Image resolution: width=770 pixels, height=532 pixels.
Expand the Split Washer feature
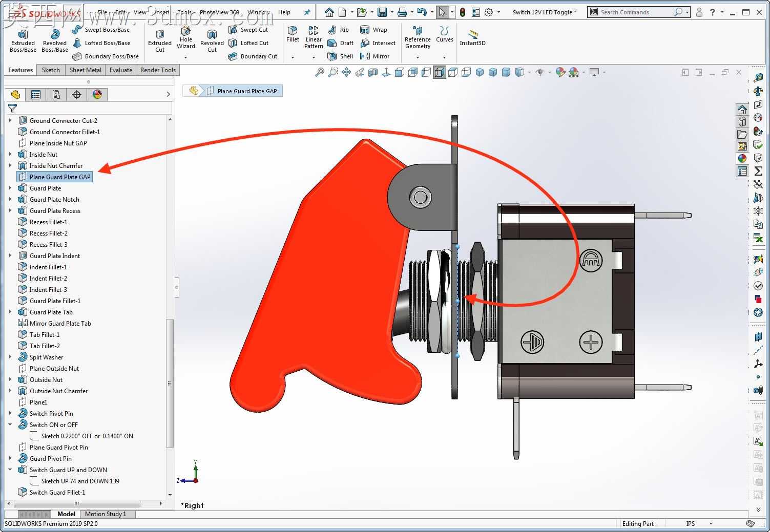pos(10,357)
